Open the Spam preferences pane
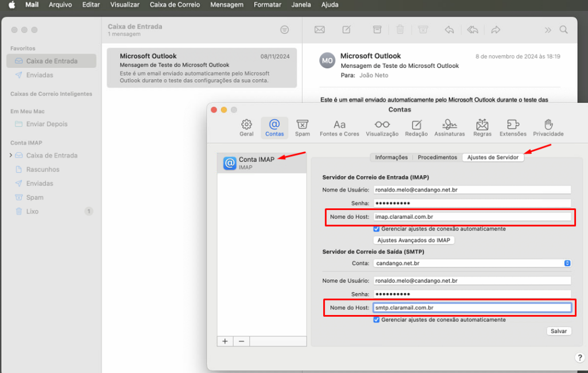 (302, 127)
